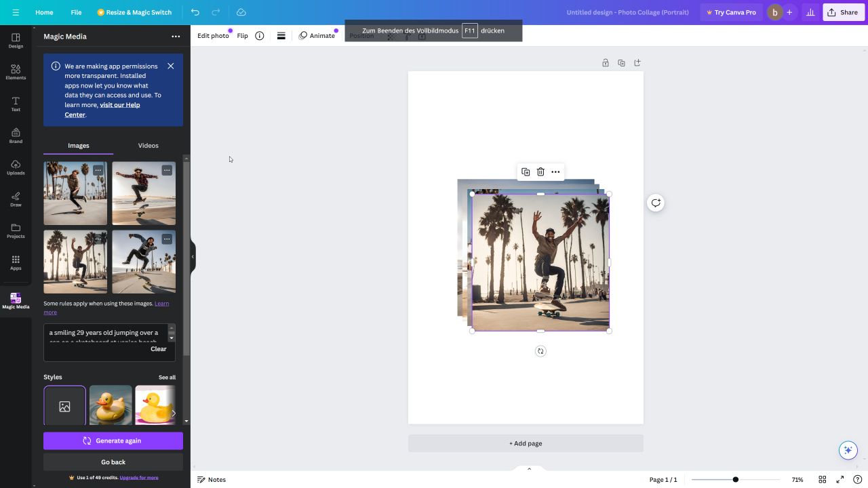Click the Share button
The height and width of the screenshot is (488, 868).
click(843, 12)
